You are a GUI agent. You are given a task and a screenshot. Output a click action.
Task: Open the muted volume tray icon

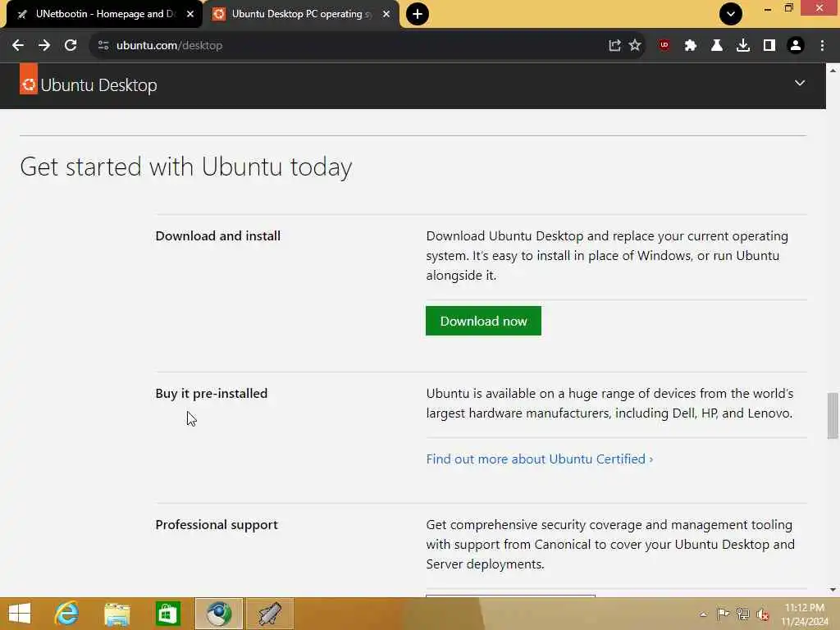(x=763, y=614)
